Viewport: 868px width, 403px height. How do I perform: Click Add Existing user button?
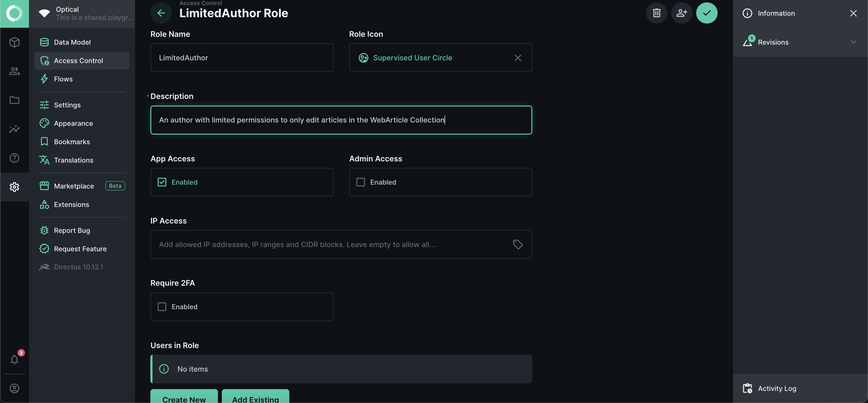pyautogui.click(x=255, y=398)
